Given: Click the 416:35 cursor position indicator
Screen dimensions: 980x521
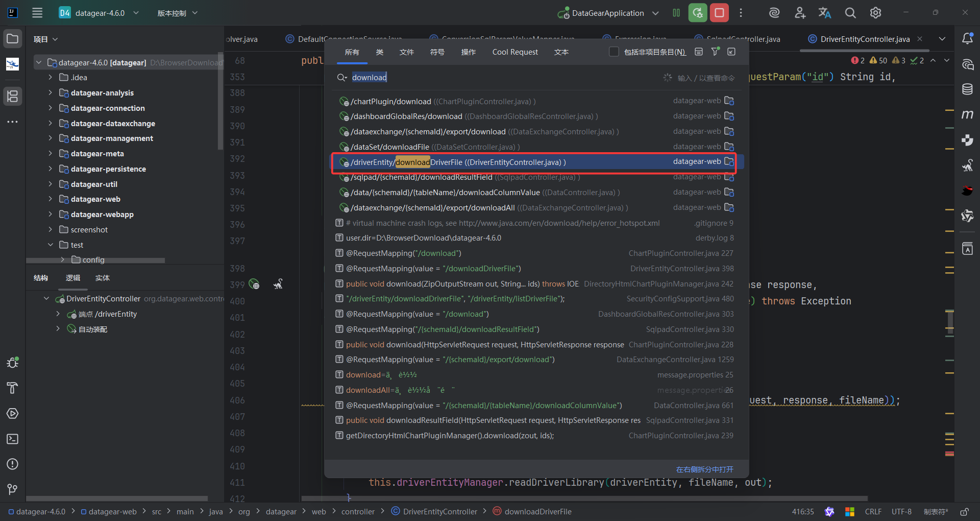Looking at the screenshot, I should click(x=803, y=512).
